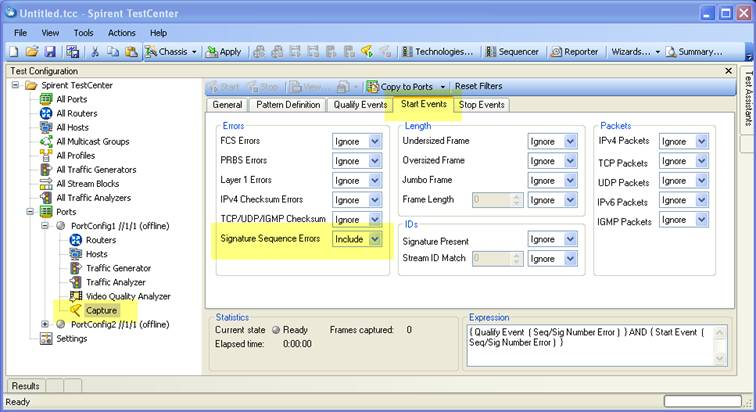Select All Multicast Groups node

tap(93, 141)
